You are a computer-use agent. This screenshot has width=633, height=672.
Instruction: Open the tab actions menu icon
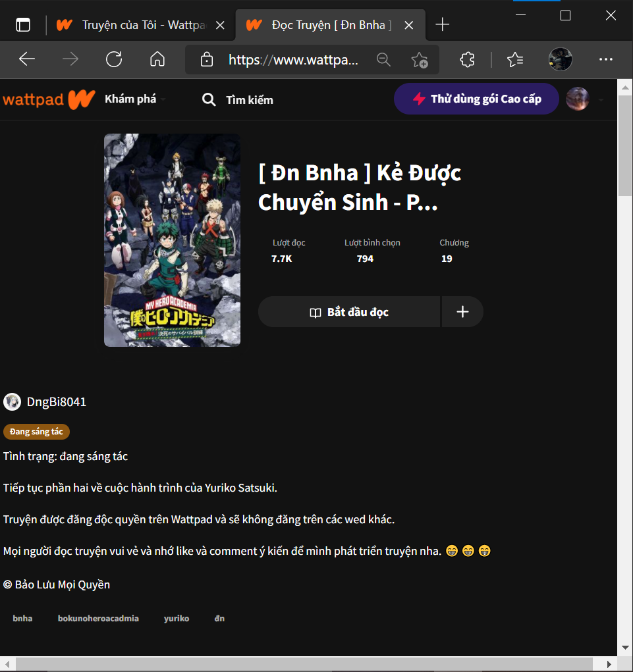[x=23, y=25]
